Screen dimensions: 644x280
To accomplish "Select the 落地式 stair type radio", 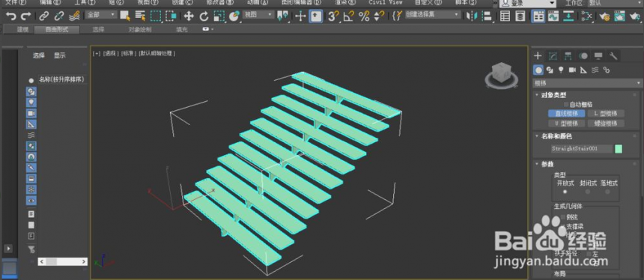I will tap(607, 192).
